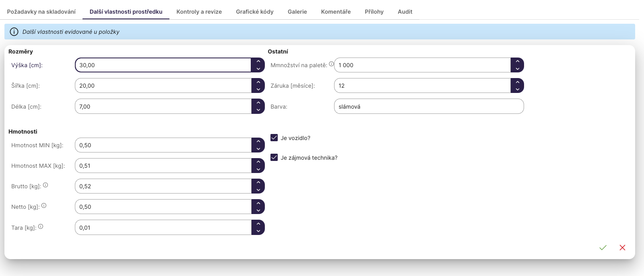Click info icon next to Brutto [kg]

tap(45, 185)
